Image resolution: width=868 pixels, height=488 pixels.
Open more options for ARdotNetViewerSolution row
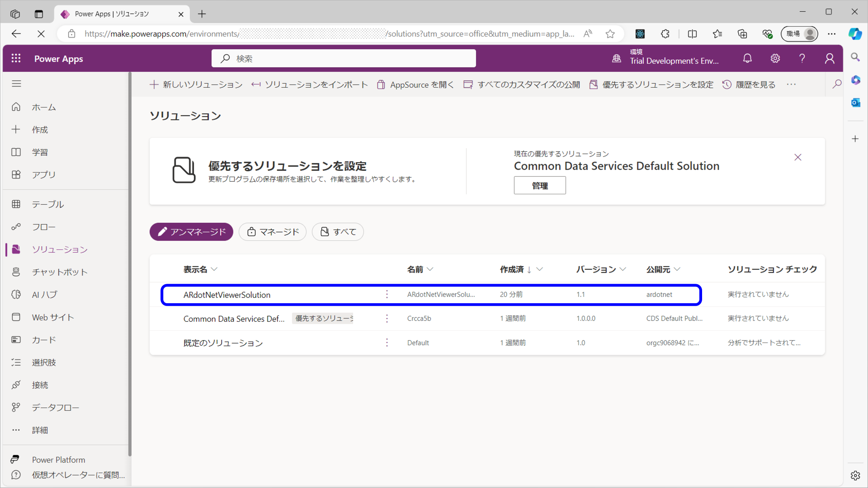click(x=387, y=295)
